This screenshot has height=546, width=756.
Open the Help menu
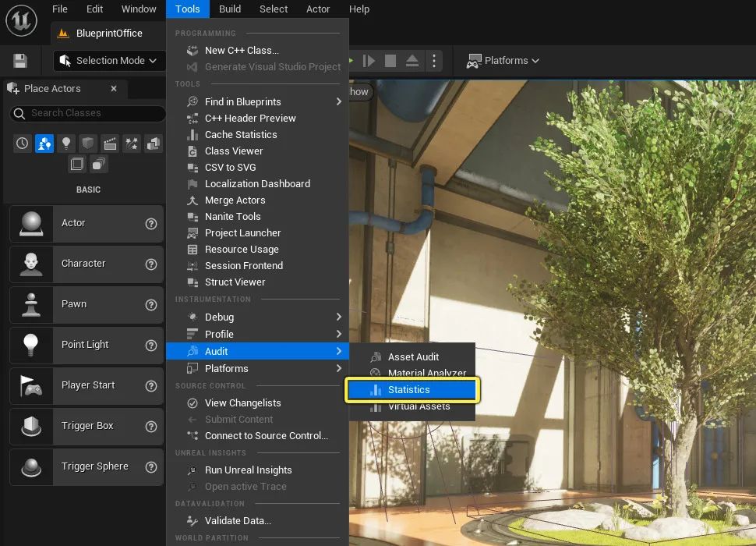pyautogui.click(x=359, y=9)
